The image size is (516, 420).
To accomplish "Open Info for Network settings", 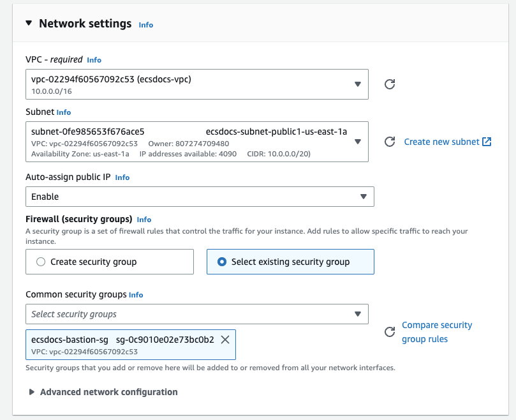I will pos(146,25).
